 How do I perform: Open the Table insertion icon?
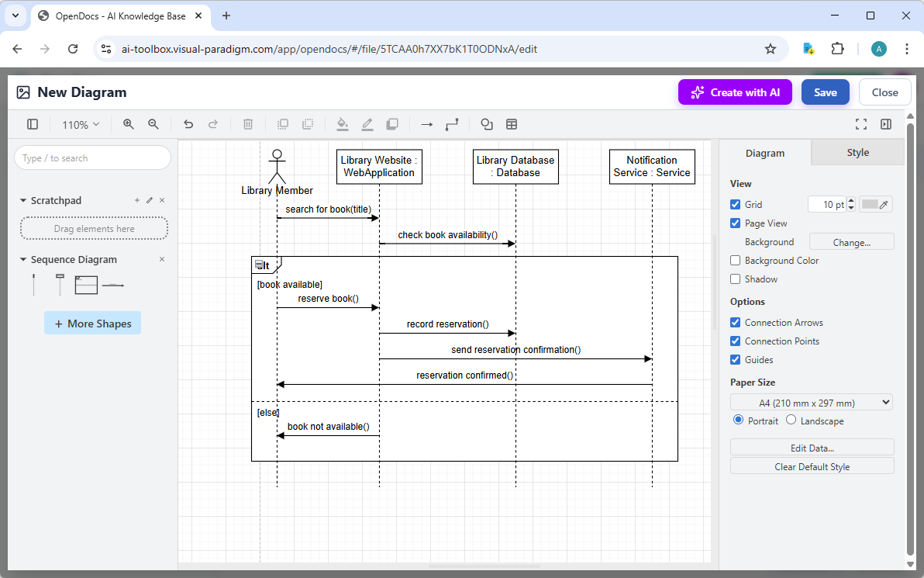[x=510, y=124]
